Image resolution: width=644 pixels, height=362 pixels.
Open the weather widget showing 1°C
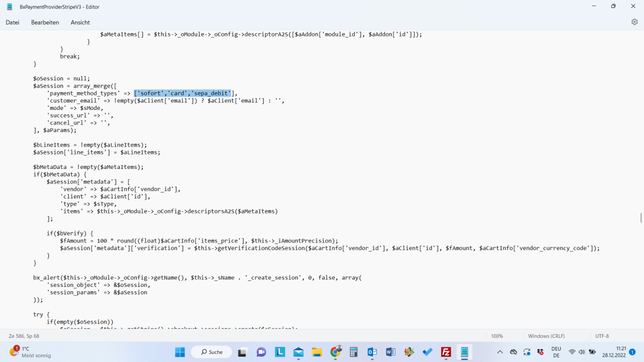[x=30, y=352]
